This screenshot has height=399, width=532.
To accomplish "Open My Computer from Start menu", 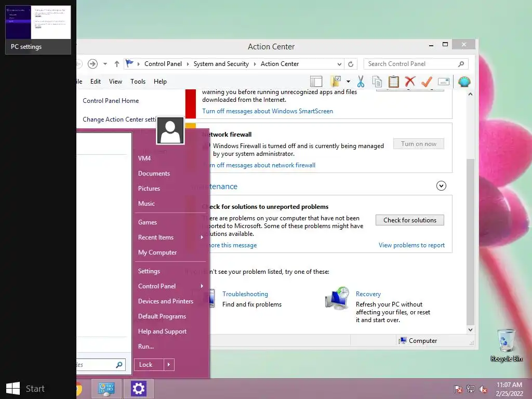I will (157, 252).
